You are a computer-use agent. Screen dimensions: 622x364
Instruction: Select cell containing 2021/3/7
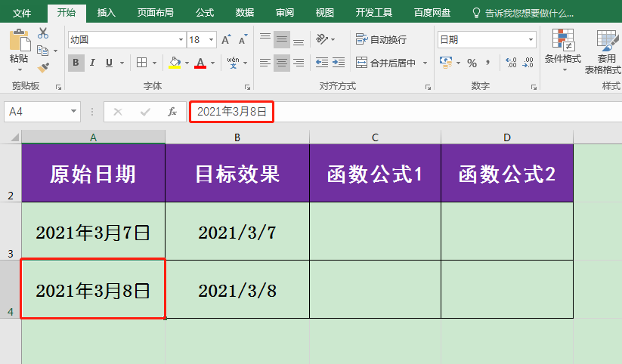pyautogui.click(x=237, y=232)
